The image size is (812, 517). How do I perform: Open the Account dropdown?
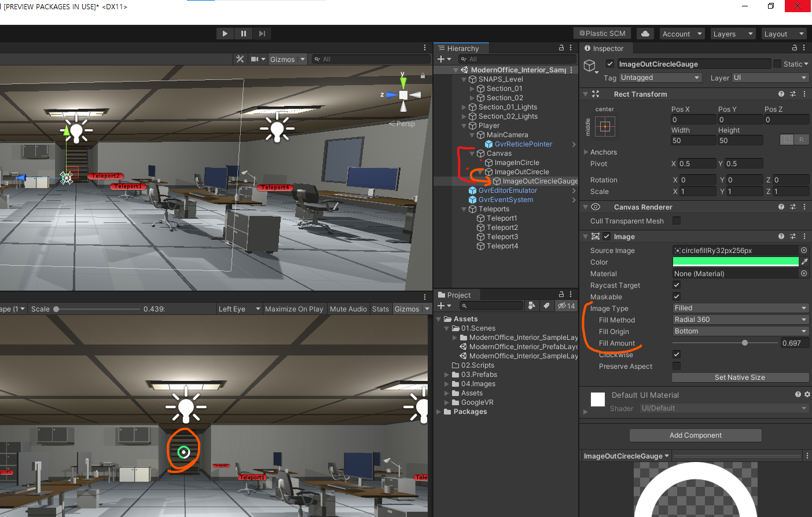pyautogui.click(x=682, y=34)
